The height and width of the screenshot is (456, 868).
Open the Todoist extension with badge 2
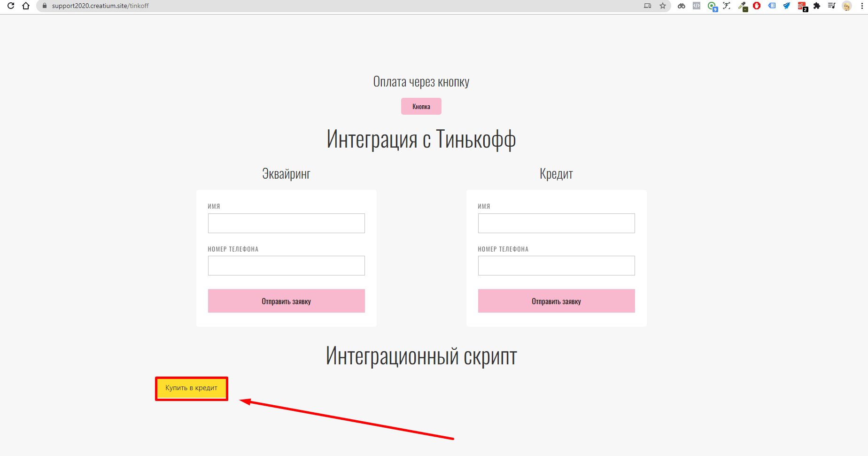[802, 6]
